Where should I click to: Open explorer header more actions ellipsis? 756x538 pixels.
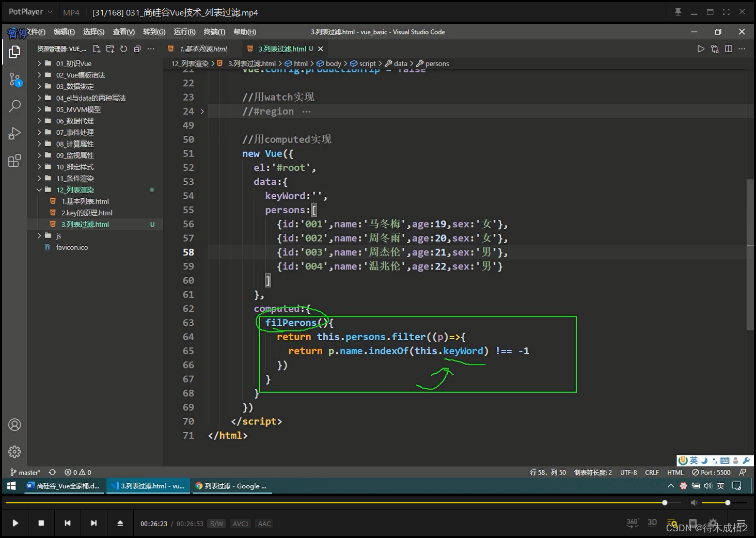151,49
